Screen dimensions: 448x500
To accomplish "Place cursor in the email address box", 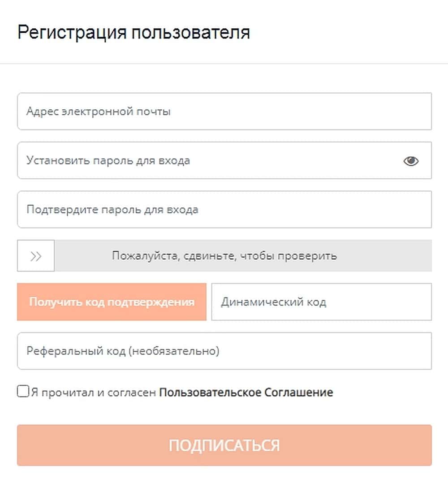I will [x=224, y=111].
